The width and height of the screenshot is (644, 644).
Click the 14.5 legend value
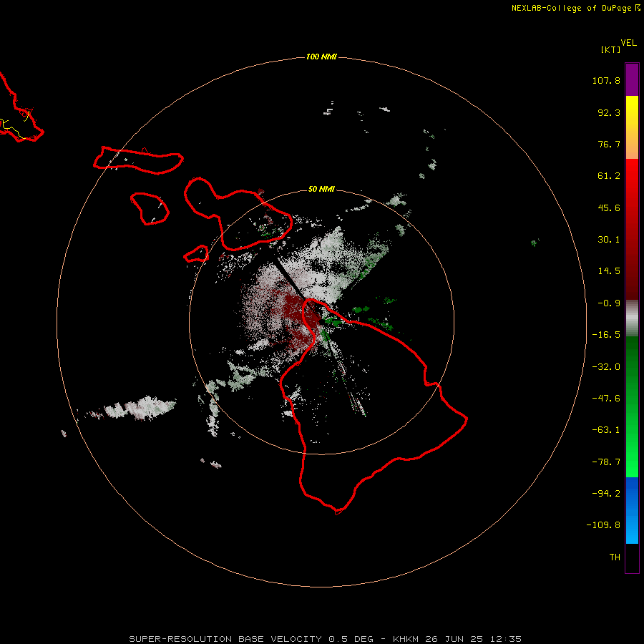[609, 271]
